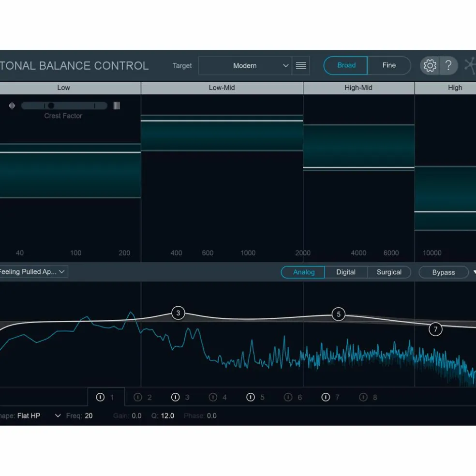Select the High band header
The height and width of the screenshot is (476, 476).
446,88
